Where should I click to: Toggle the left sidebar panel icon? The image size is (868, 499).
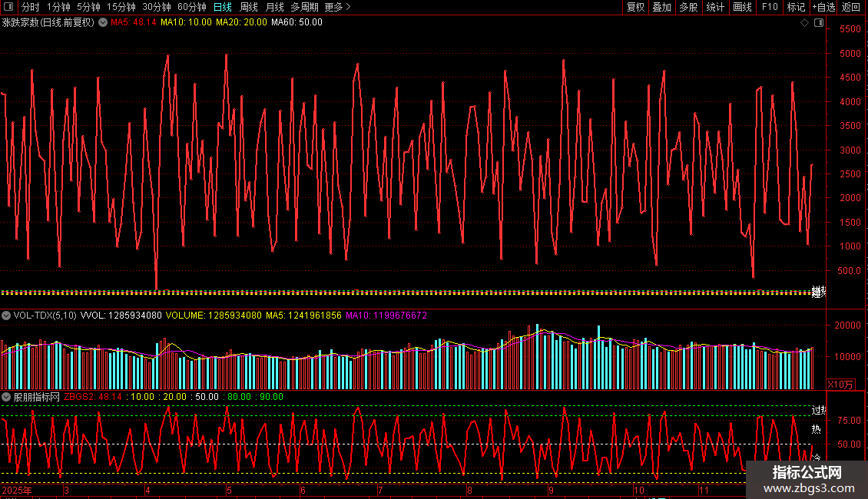coord(8,7)
